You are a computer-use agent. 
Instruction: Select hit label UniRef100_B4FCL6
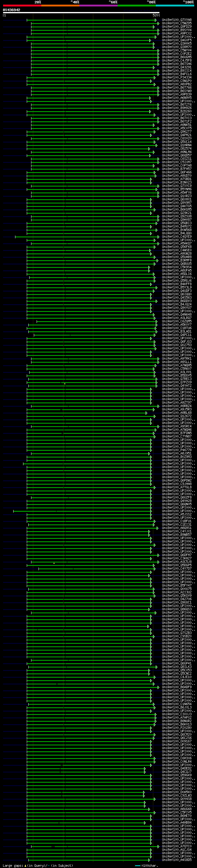click(x=177, y=74)
